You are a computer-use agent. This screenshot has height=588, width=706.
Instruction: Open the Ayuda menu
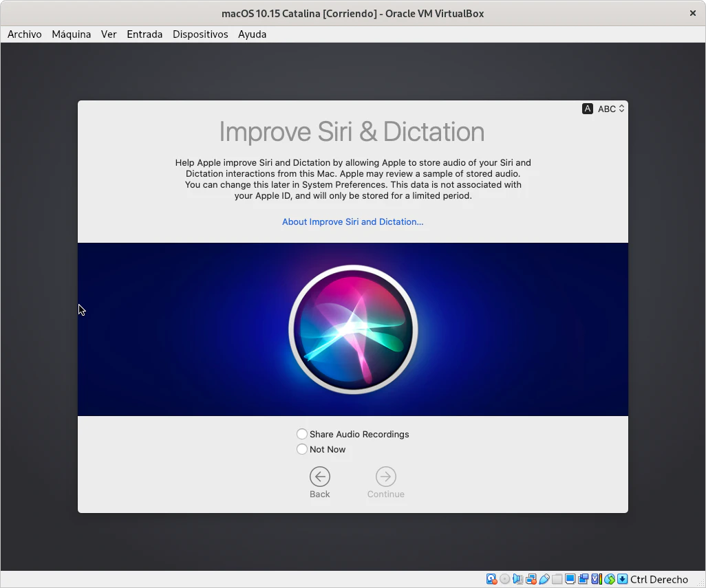[252, 34]
